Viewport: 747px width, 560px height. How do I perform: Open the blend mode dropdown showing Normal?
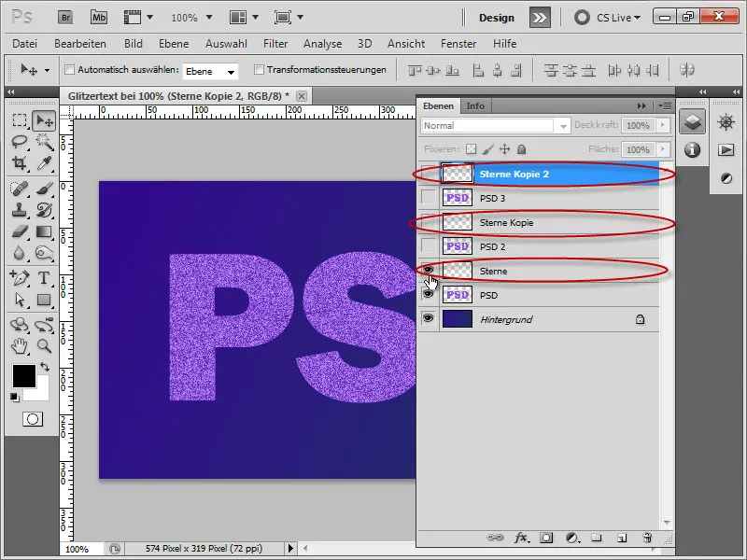[564, 125]
